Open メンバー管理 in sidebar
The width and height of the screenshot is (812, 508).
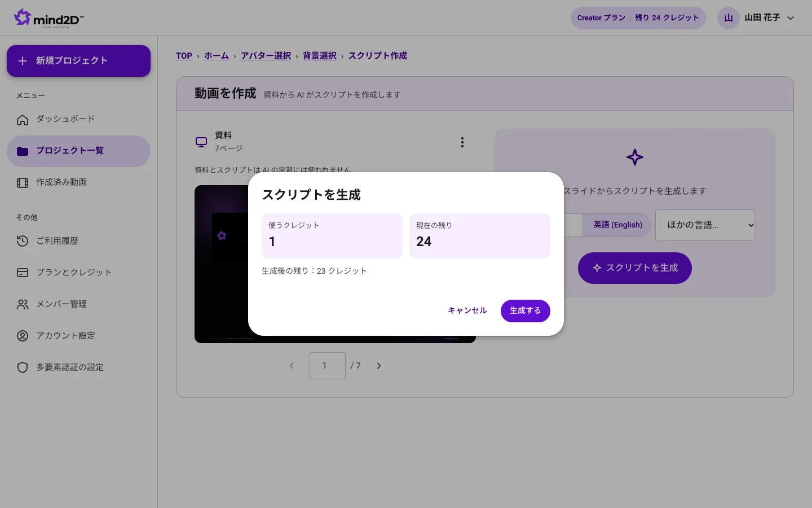(78, 304)
